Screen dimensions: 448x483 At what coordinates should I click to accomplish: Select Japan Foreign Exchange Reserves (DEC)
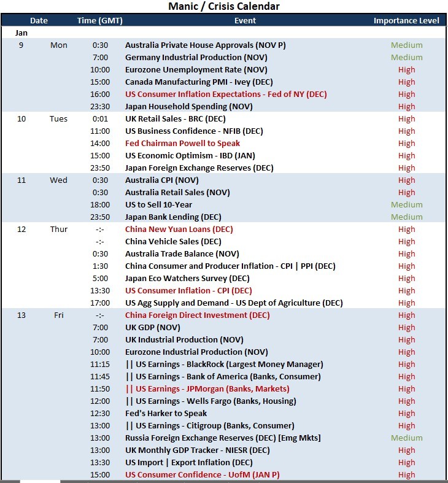(x=199, y=168)
